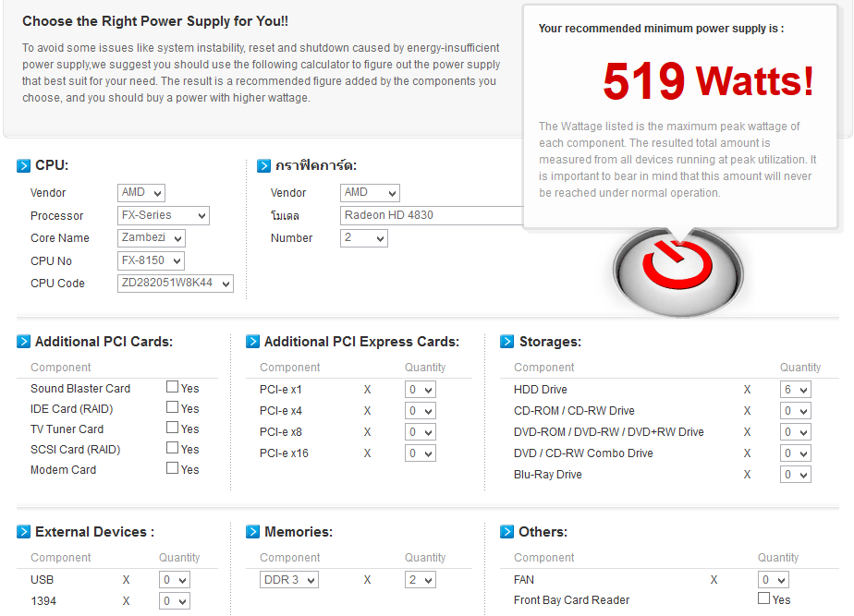Expand the Core Name Zambezi dropdown

152,237
